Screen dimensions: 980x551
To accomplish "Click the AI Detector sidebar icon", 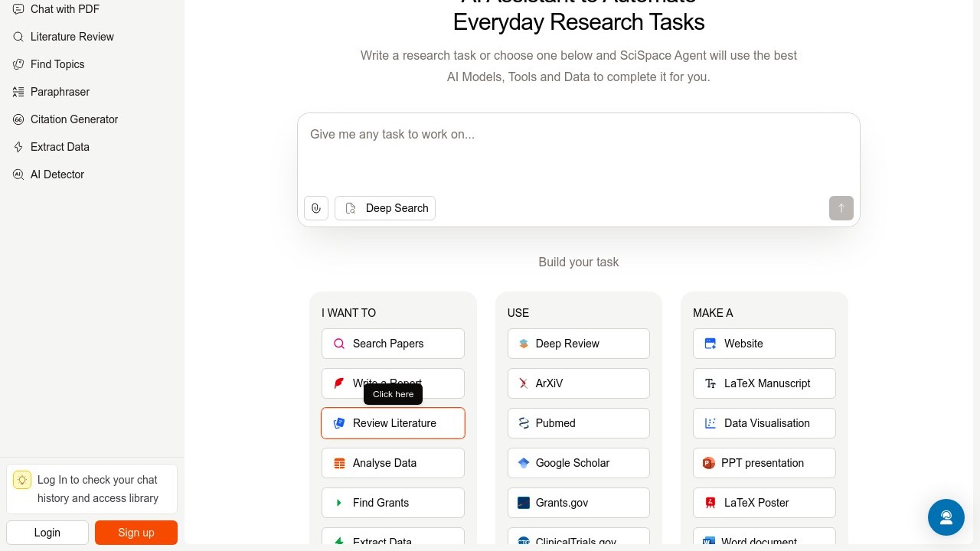I will pyautogui.click(x=18, y=174).
